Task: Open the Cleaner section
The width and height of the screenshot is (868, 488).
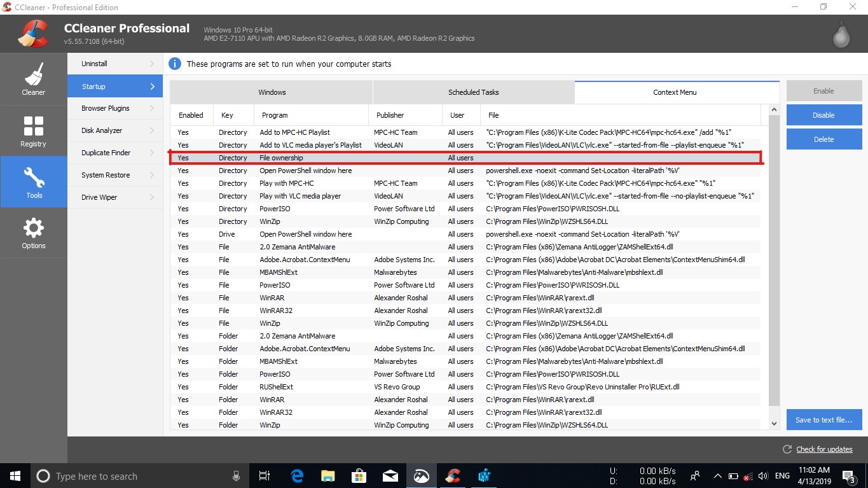Action: click(x=33, y=80)
